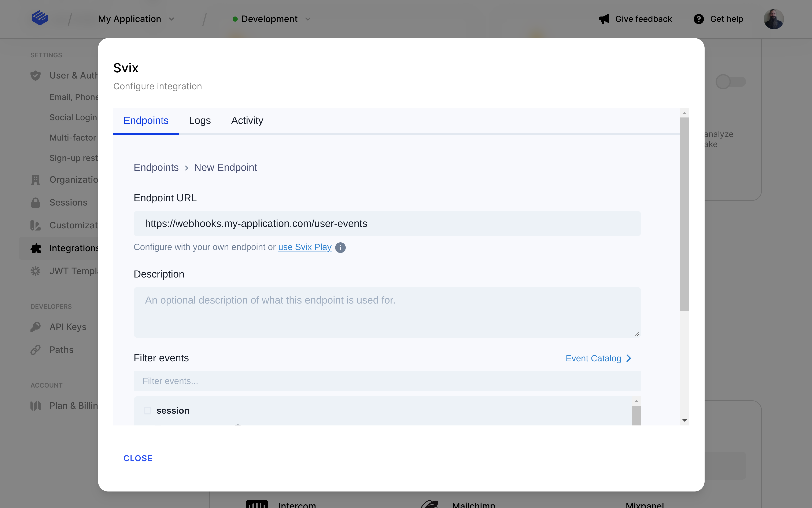Viewport: 812px width, 508px height.
Task: Click the breadcrumb separator next to New Endpoint
Action: tap(187, 168)
